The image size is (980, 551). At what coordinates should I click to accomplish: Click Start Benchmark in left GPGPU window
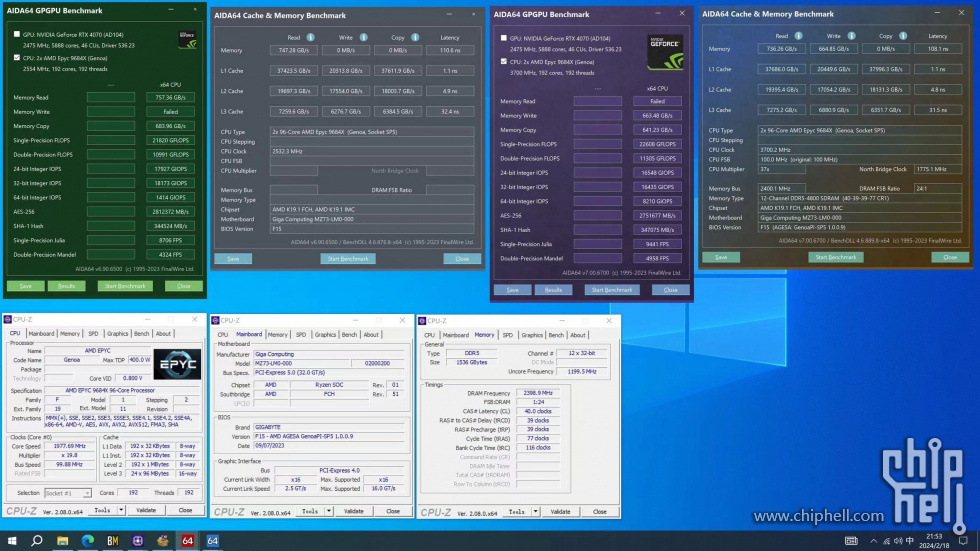pyautogui.click(x=125, y=286)
